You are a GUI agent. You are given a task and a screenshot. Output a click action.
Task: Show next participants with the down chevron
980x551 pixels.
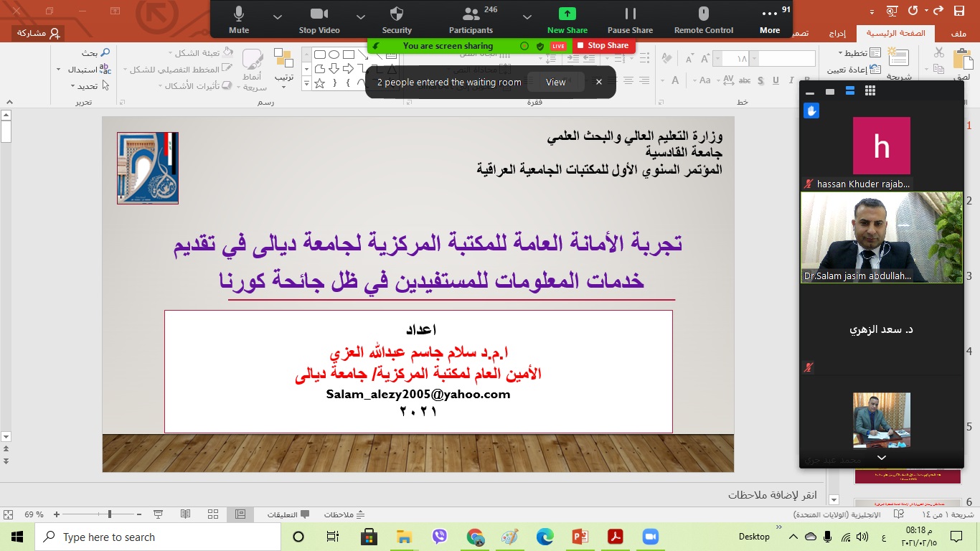[x=882, y=458]
